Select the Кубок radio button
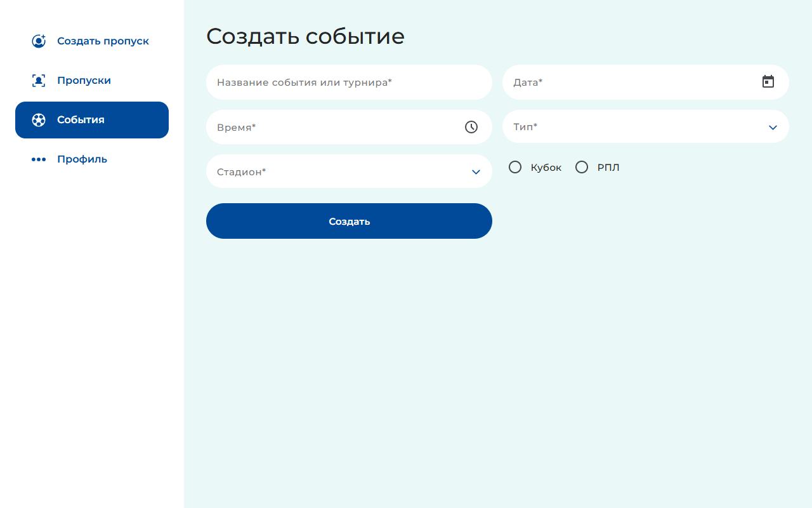The height and width of the screenshot is (508, 812). pos(515,167)
